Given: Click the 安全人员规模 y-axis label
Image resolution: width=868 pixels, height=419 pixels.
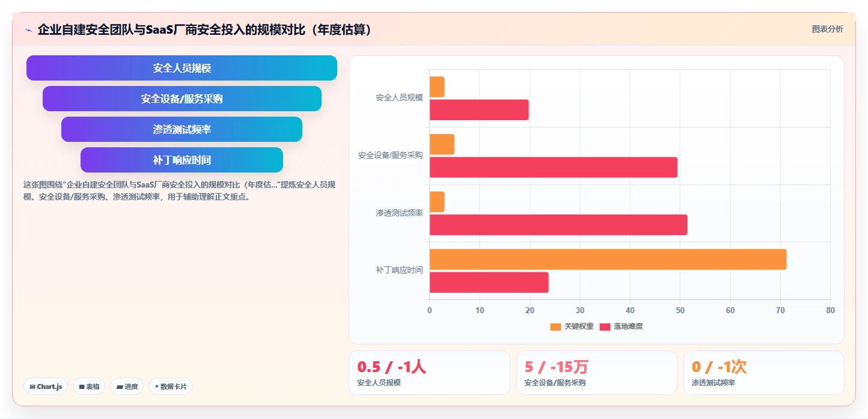Looking at the screenshot, I should 399,98.
